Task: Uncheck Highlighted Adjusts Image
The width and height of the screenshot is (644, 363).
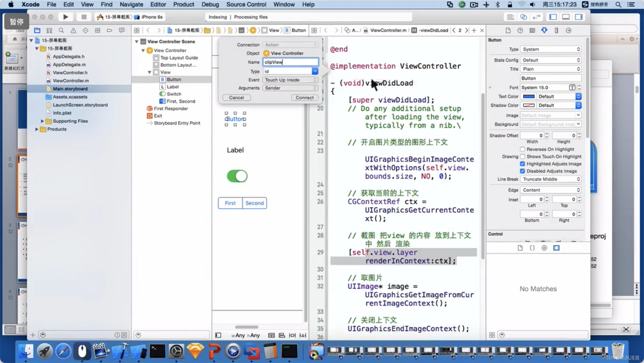Action: 522,164
